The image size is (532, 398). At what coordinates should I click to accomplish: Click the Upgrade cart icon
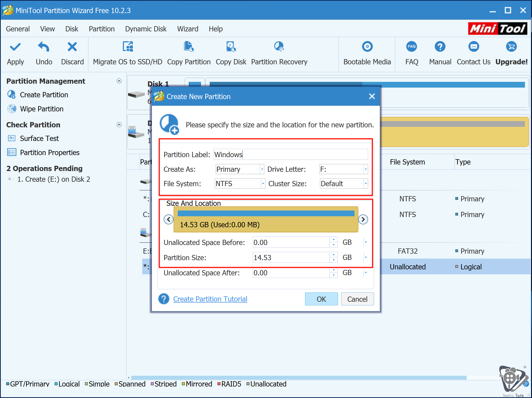click(x=511, y=47)
